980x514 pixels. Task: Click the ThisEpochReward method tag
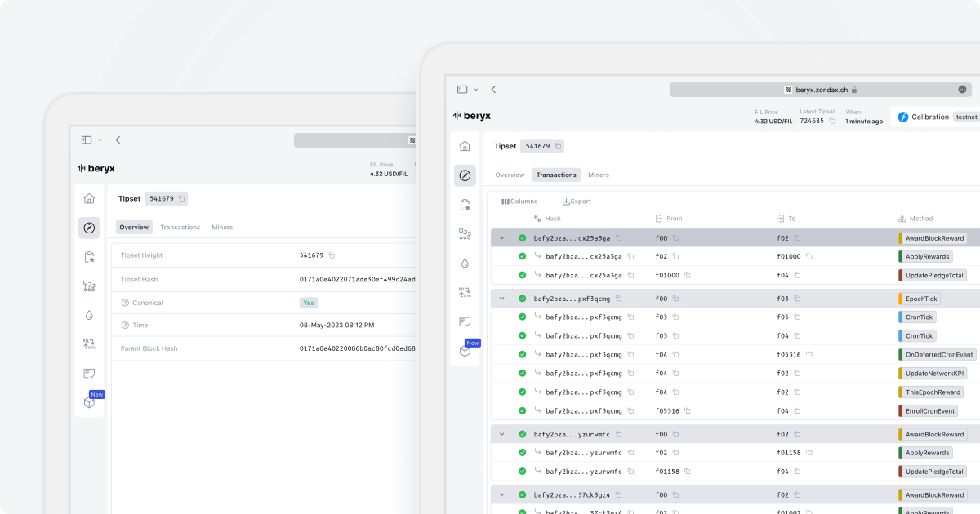click(931, 392)
